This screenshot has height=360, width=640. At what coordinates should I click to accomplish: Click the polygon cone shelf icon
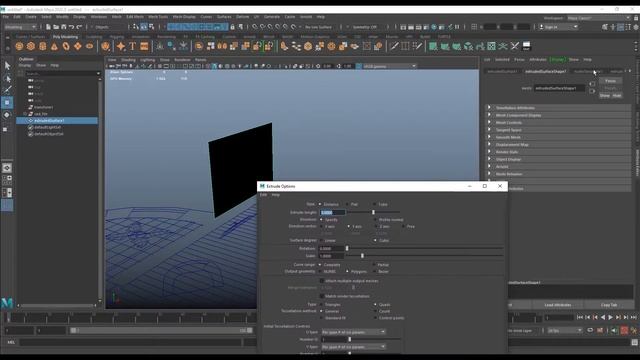click(54, 46)
